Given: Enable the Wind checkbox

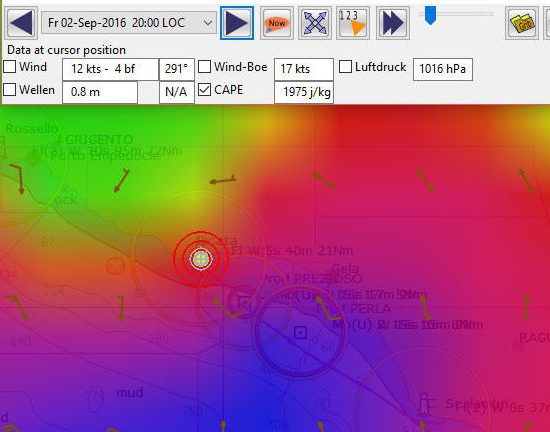Looking at the screenshot, I should point(9,67).
